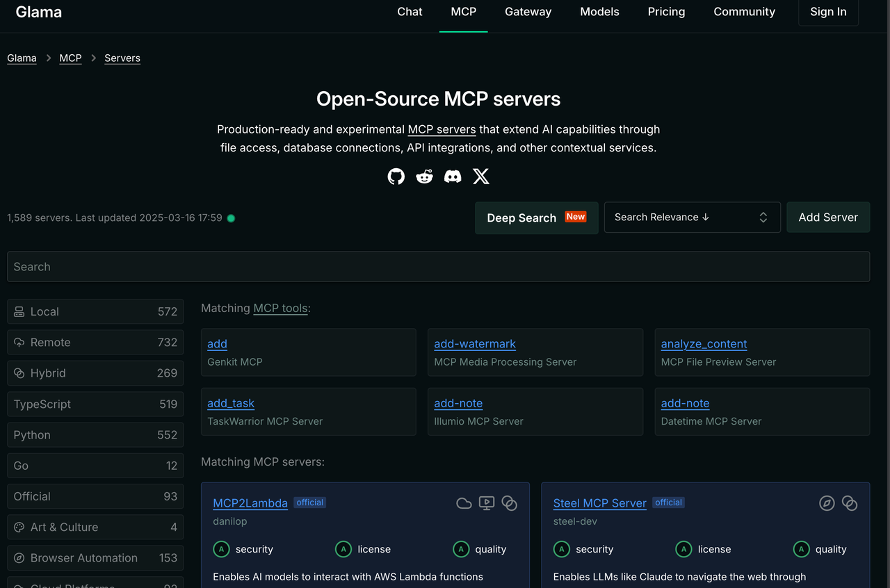
Task: Click Steel MCP Server license grade A badge
Action: (684, 549)
